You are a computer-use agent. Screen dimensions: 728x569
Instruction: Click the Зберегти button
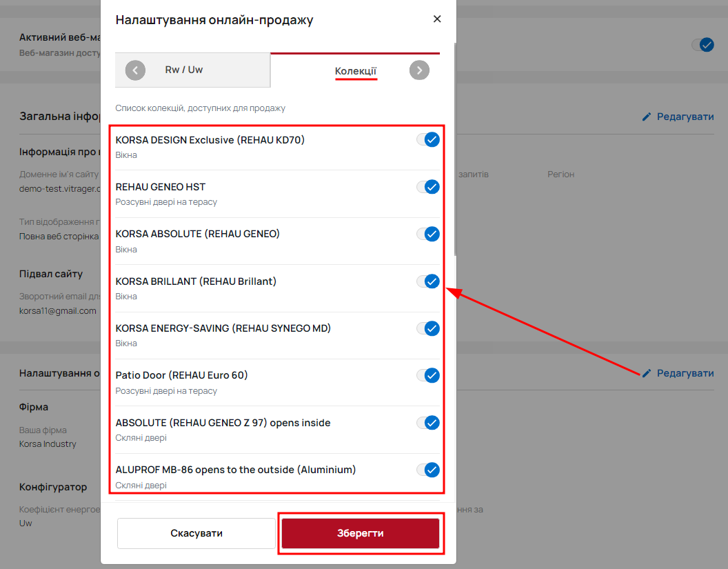pos(361,533)
